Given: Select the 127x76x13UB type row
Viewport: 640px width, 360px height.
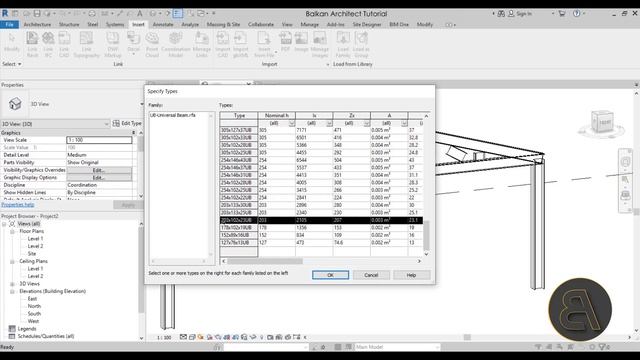Looking at the screenshot, I should click(321, 242).
